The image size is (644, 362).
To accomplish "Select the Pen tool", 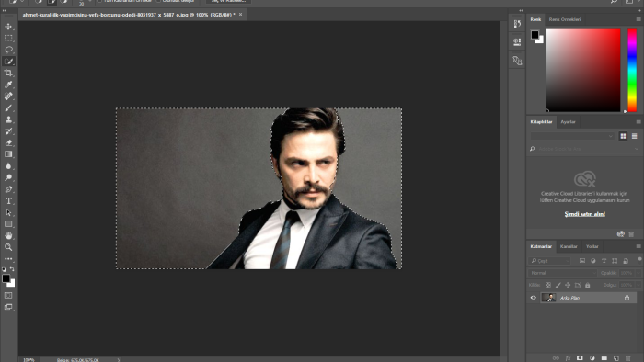I will click(x=8, y=189).
